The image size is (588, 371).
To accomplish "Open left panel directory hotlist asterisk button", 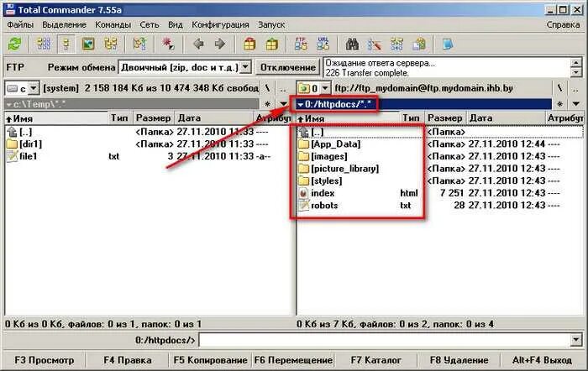I will pyautogui.click(x=267, y=104).
